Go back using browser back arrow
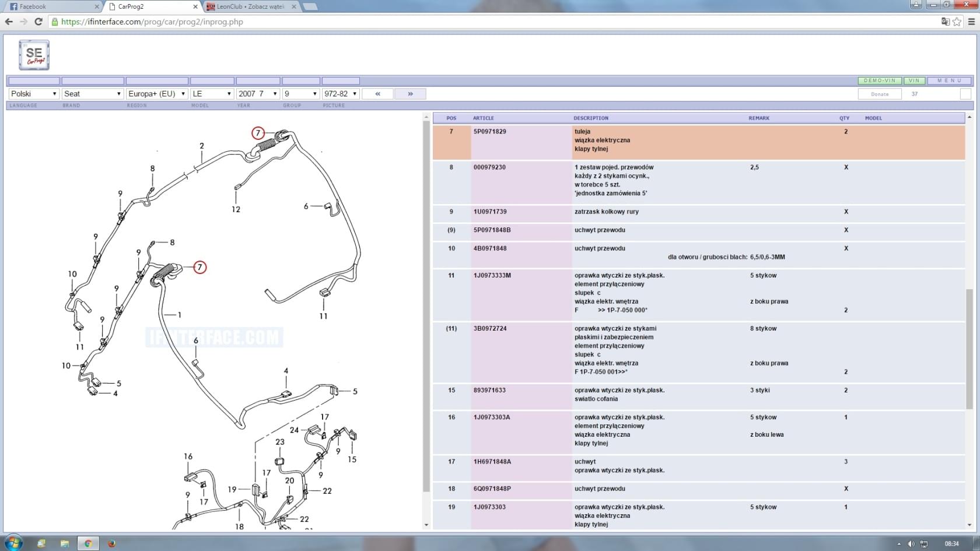 point(9,22)
